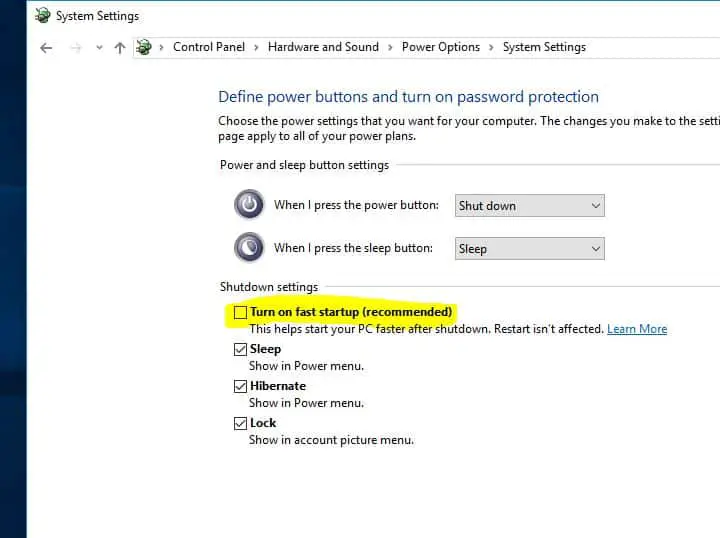Screen dimensions: 720x538
Task: Go back with the left arrow
Action: pos(46,47)
